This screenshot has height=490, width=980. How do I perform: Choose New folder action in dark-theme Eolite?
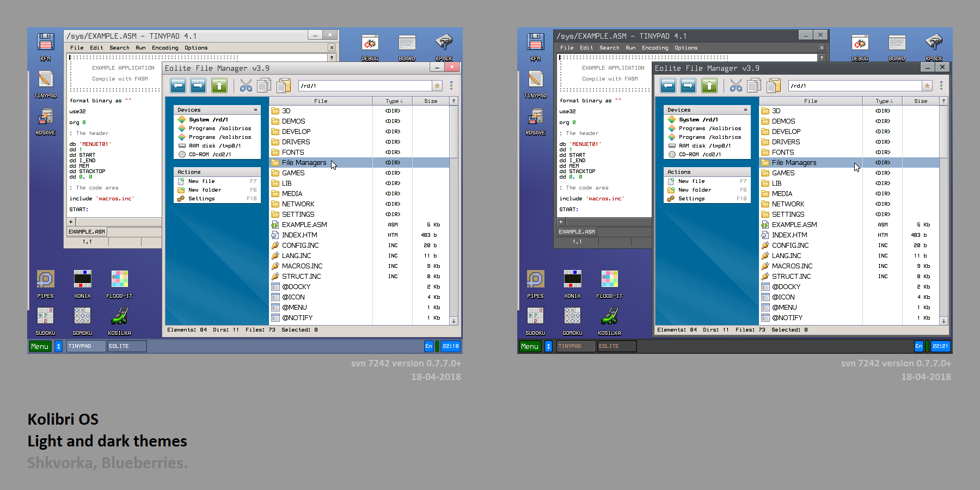click(x=707, y=190)
